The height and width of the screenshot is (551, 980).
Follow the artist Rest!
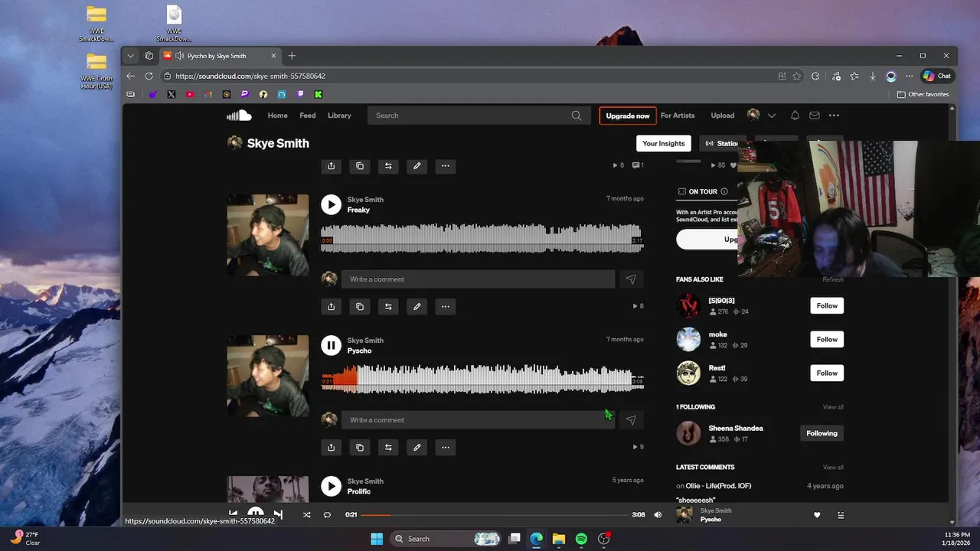click(827, 373)
